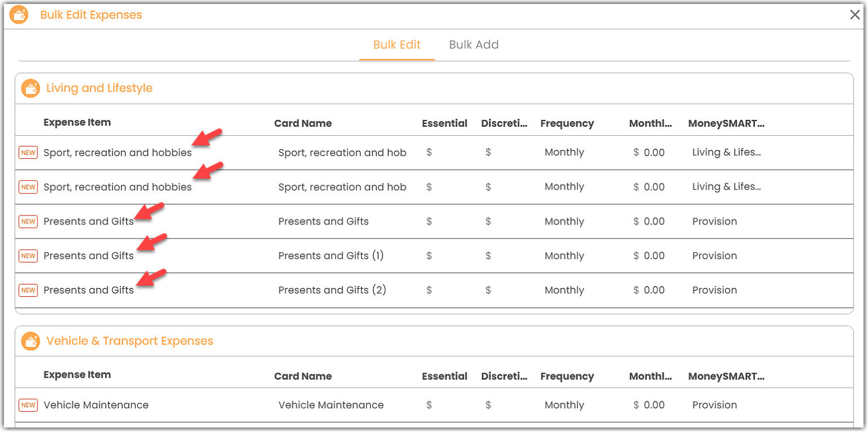868x432 pixels.
Task: Click the NEW badge on the first Sport recreation row
Action: pyautogui.click(x=28, y=153)
